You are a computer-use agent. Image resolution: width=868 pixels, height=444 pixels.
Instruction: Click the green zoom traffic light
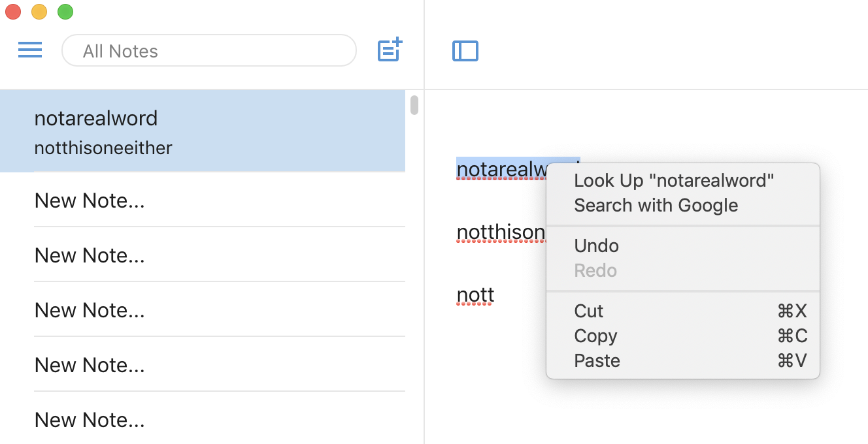[64, 11]
